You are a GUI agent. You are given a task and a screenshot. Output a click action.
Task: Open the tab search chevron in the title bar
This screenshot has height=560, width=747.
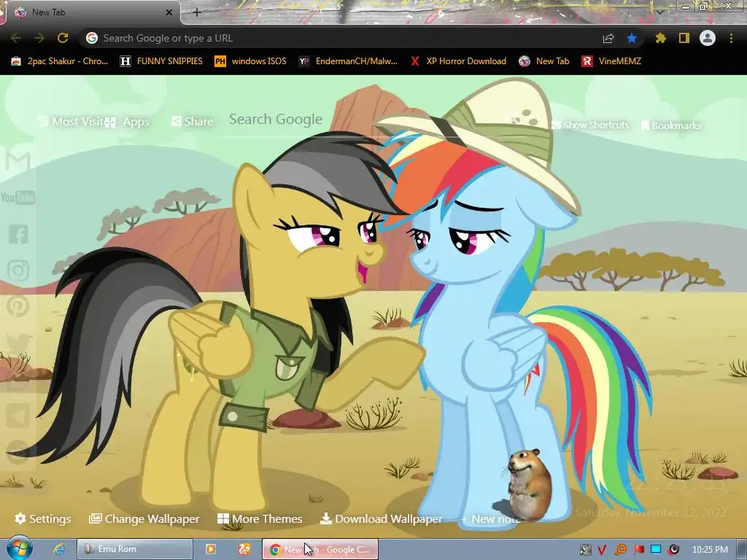pos(660,12)
